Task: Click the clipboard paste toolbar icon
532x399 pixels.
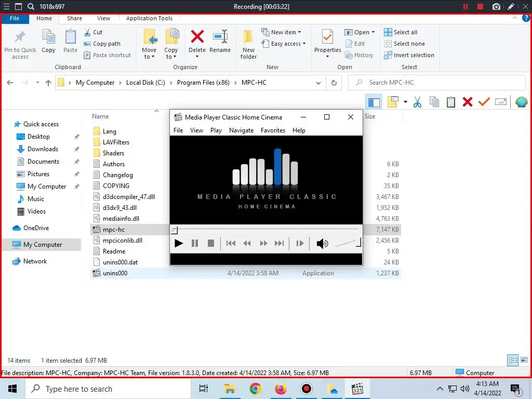Action: point(451,102)
